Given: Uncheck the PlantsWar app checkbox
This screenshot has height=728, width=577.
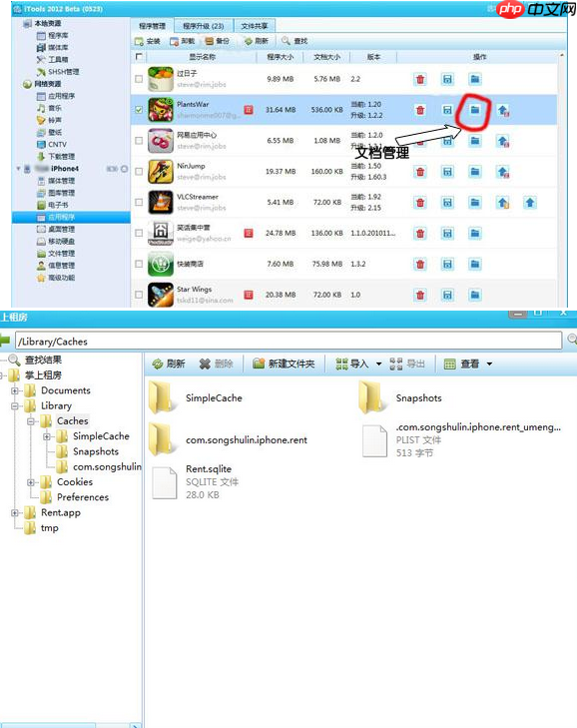Looking at the screenshot, I should click(x=139, y=110).
